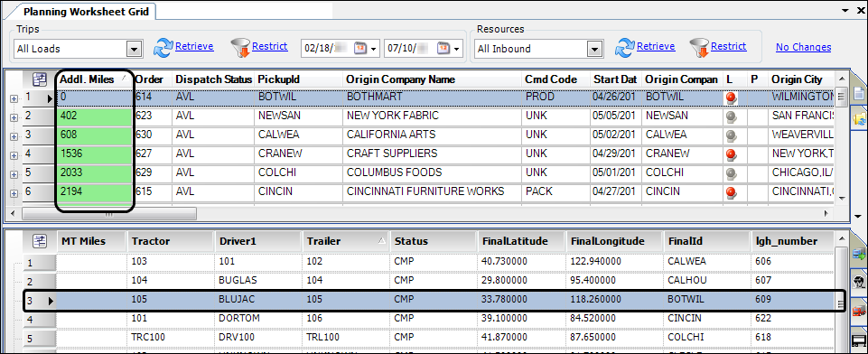The height and width of the screenshot is (354, 868).
Task: Sort by Origin Company Name column header
Action: pyautogui.click(x=433, y=79)
